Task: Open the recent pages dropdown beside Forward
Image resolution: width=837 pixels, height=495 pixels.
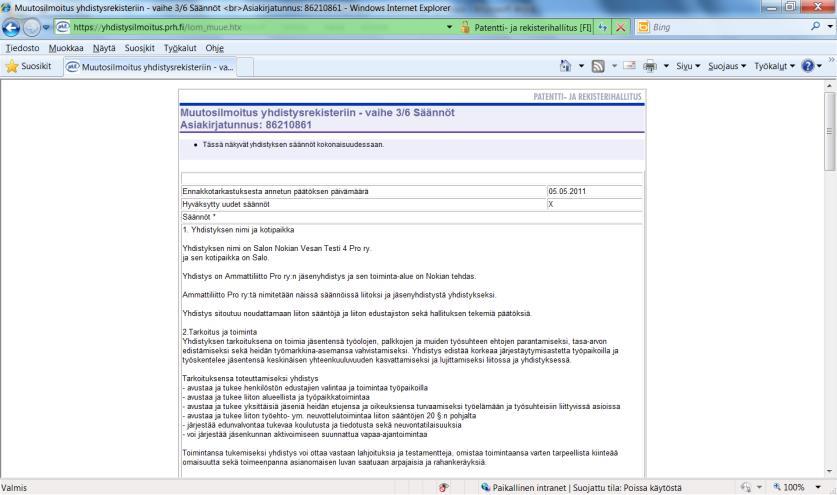Action: pyautogui.click(x=46, y=27)
